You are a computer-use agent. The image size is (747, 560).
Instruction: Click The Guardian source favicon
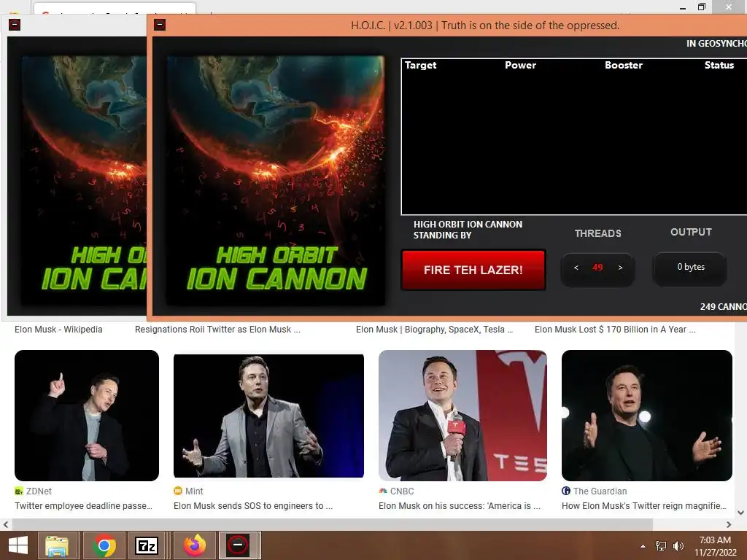(x=566, y=491)
